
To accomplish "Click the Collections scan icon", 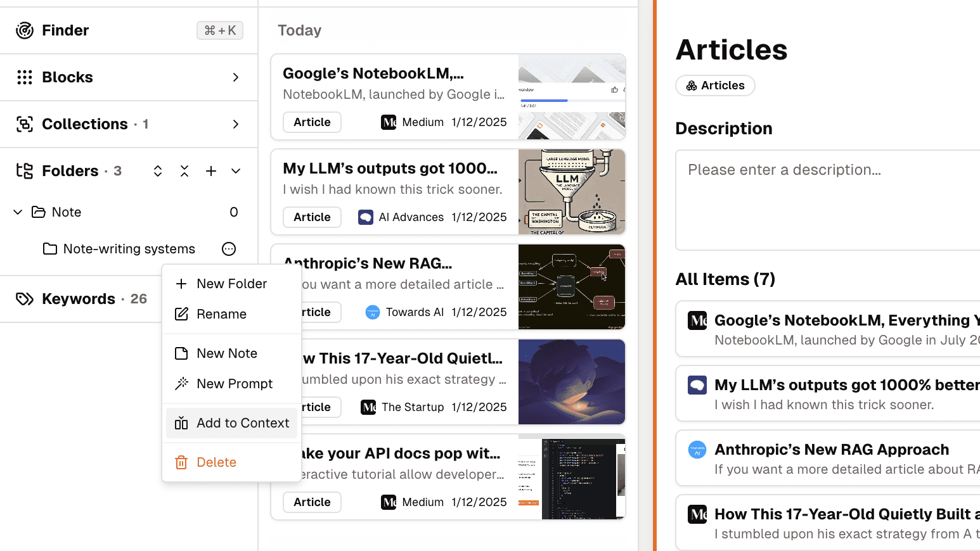I will [25, 124].
